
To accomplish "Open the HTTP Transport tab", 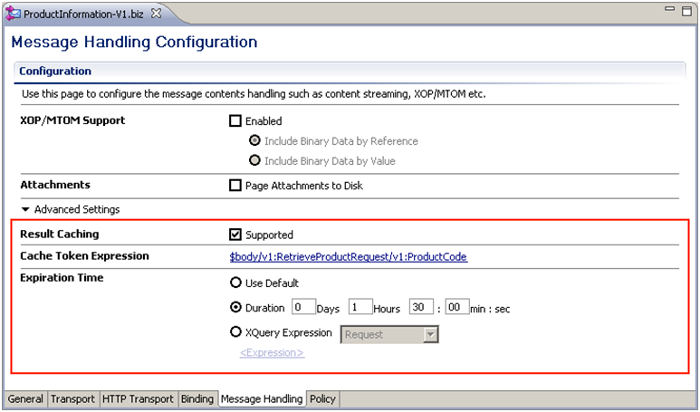I will (x=138, y=399).
